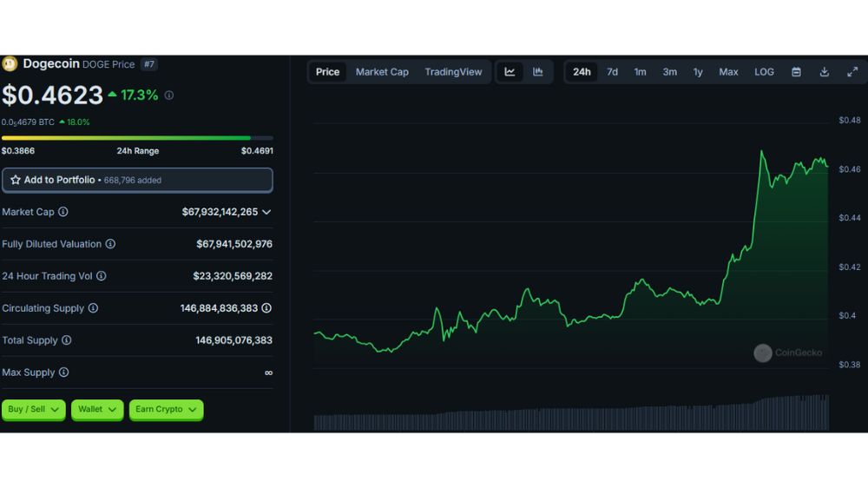Click Circulating Supply info icon
868x488 pixels.
tap(93, 308)
